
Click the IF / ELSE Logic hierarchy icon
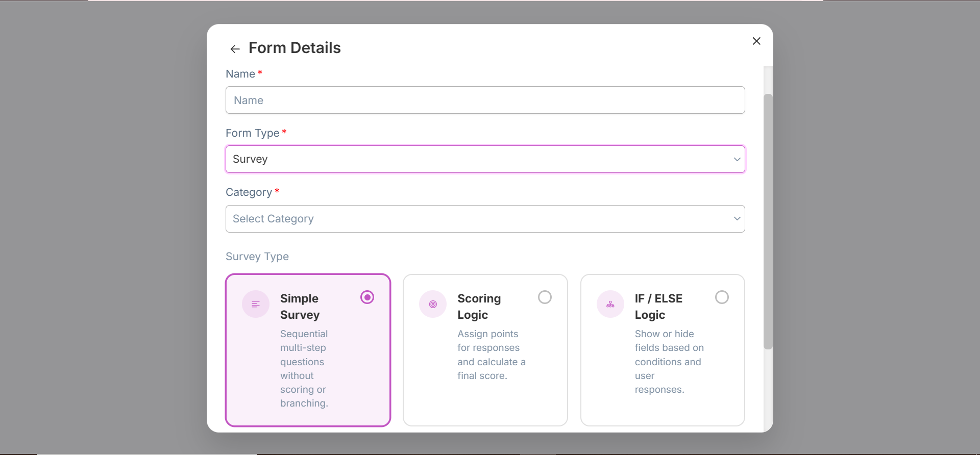(610, 304)
